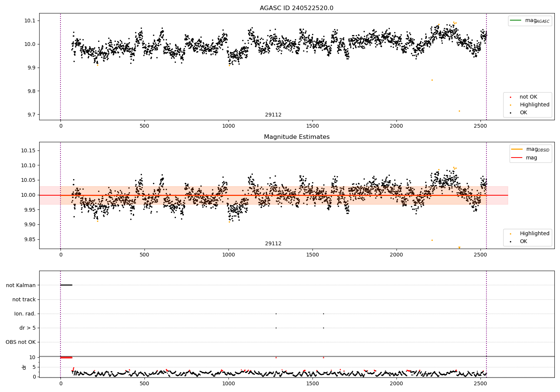This screenshot has width=560, height=392.
Task: Click the orange outlier point at 9.85 magnitude
Action: coord(432,240)
